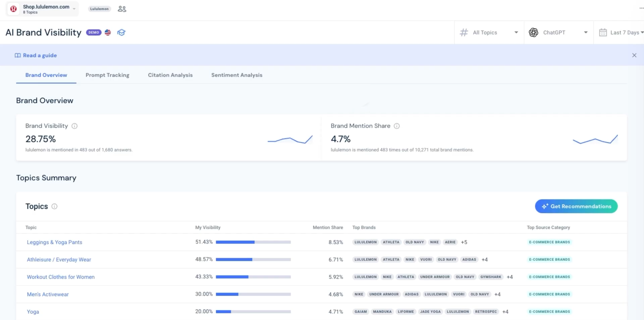Click E-COMMERCE BRANDS tag in Leggings row
The height and width of the screenshot is (320, 644).
(x=549, y=242)
